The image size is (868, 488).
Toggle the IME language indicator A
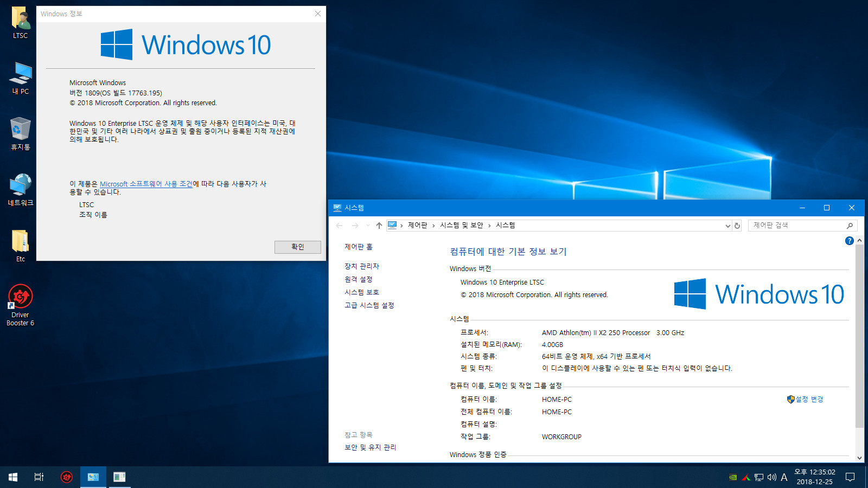[x=784, y=477]
